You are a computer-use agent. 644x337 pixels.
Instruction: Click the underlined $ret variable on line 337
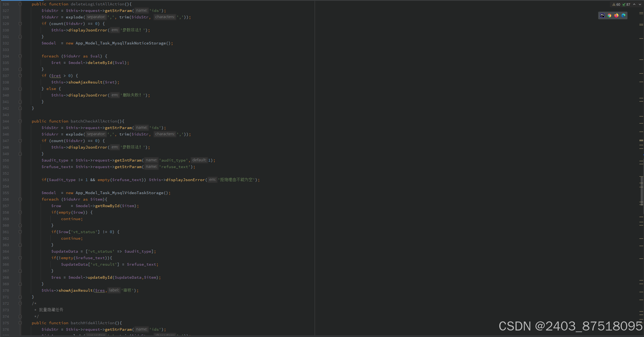[56, 76]
